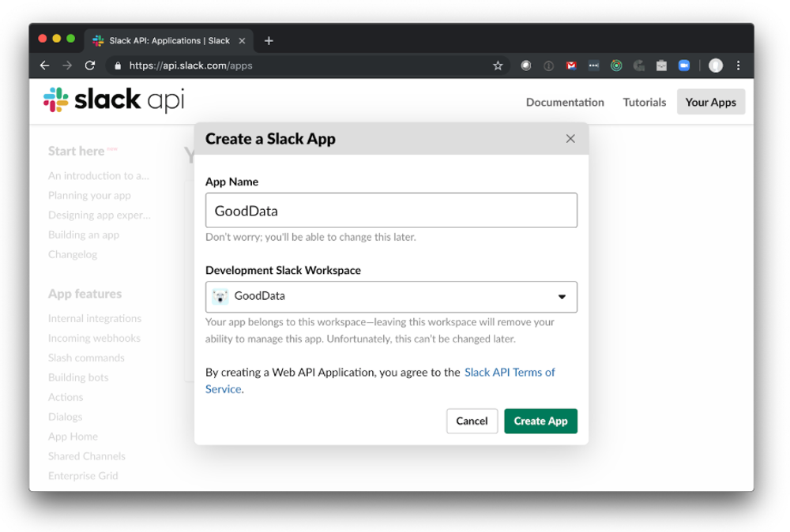Select the Slack API: Applications tab
The image size is (790, 532).
point(169,41)
